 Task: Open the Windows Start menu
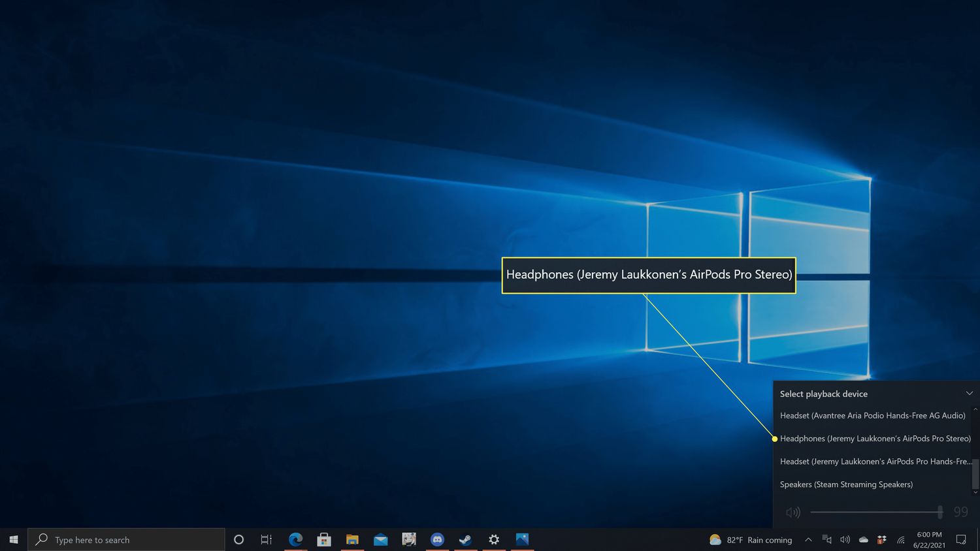coord(14,540)
